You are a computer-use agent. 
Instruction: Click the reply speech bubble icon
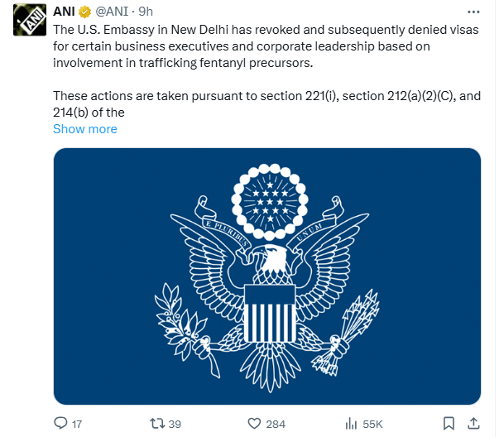(x=60, y=424)
